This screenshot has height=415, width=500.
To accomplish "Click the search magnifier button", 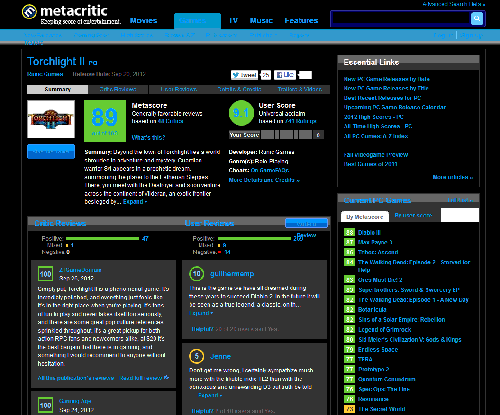I will point(477,18).
